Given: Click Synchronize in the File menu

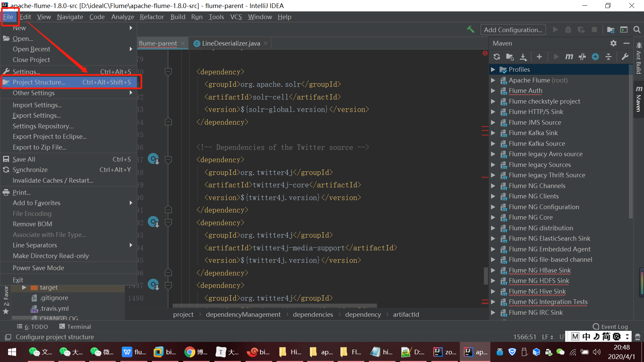Looking at the screenshot, I should [69, 170].
